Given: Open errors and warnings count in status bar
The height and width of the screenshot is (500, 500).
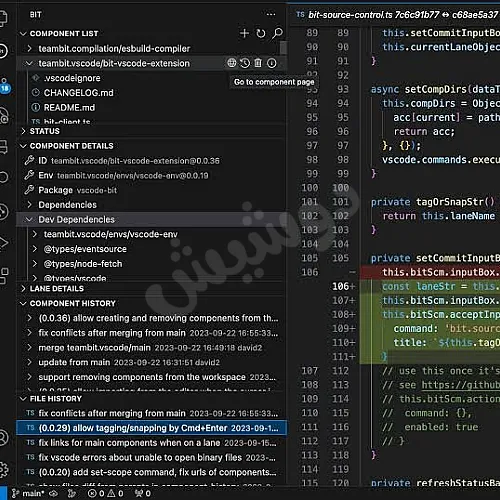Looking at the screenshot, I should click(x=105, y=493).
